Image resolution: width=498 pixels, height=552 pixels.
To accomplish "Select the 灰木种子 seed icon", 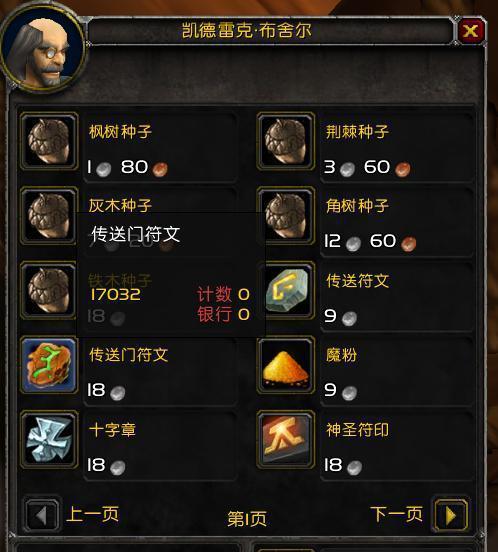I will point(49,216).
